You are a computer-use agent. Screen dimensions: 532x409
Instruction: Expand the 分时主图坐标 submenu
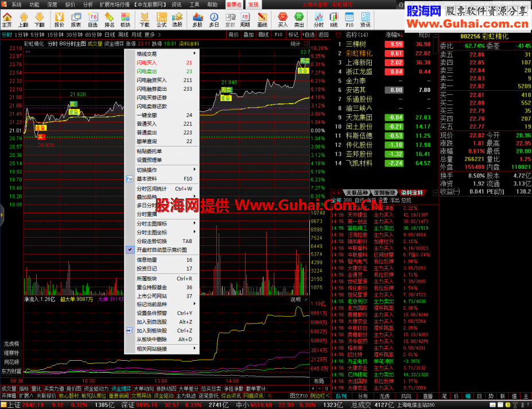(161, 232)
